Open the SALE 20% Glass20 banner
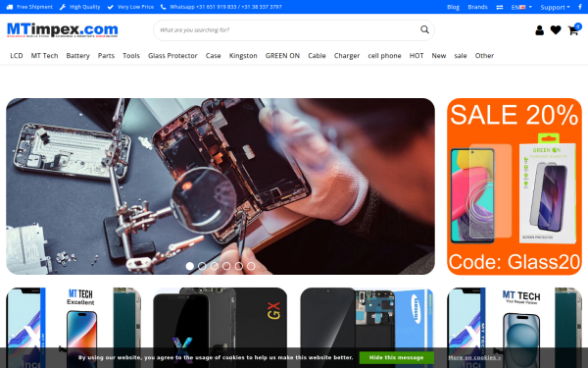 pos(514,186)
